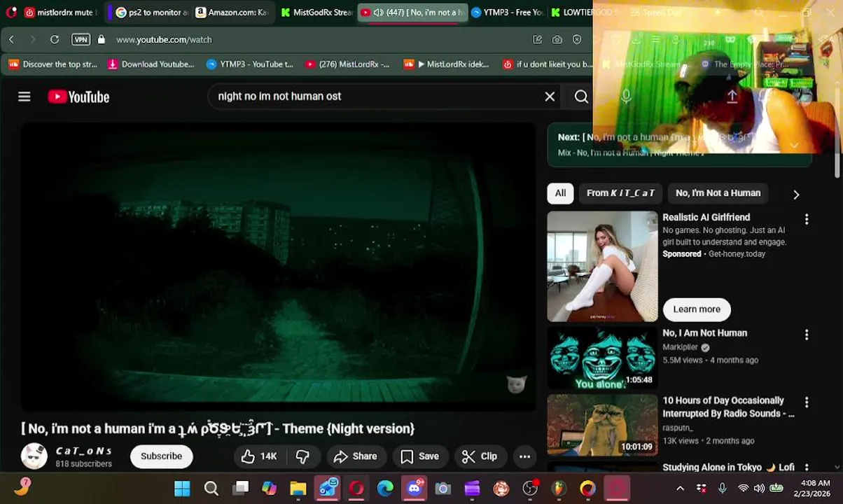This screenshot has width=843, height=504.
Task: Open the Discover the top str... bookmark
Action: 54,64
